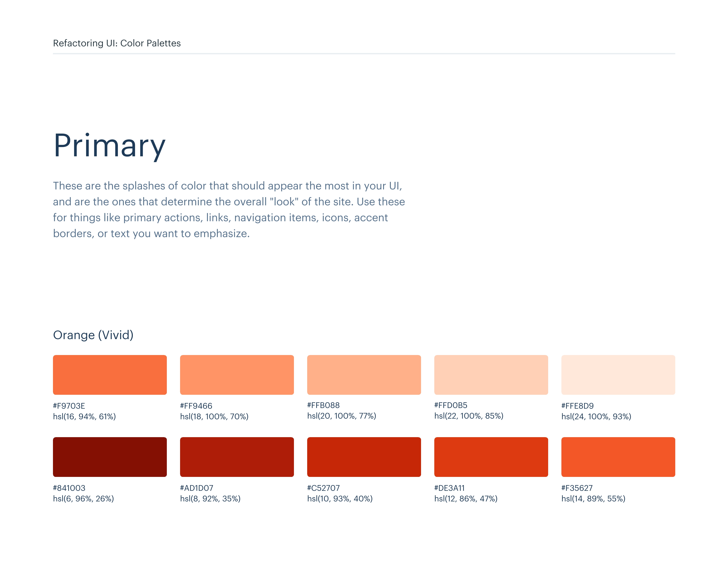Choose the #AD1D07 dark red swatch
Image resolution: width=728 pixels, height=563 pixels.
pos(237,457)
